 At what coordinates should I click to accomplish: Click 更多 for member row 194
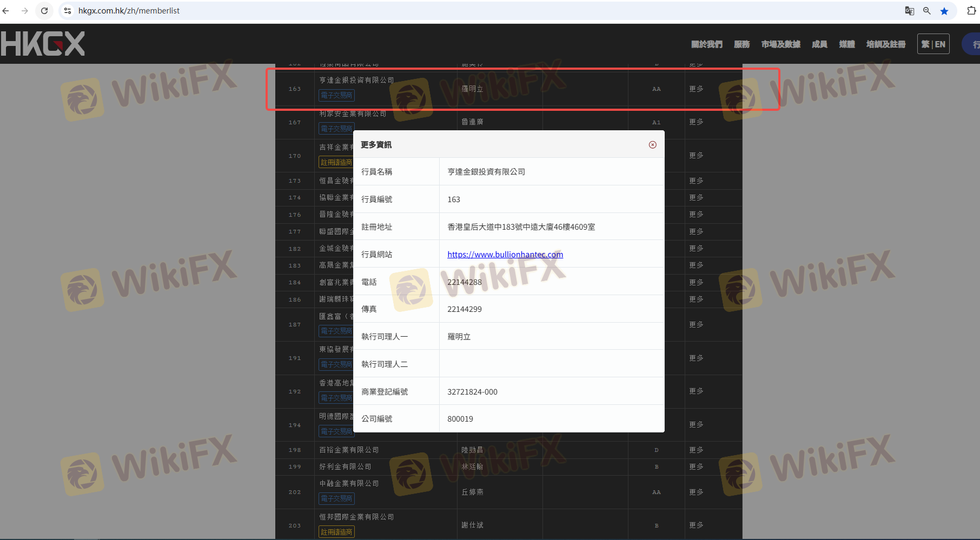click(x=696, y=424)
